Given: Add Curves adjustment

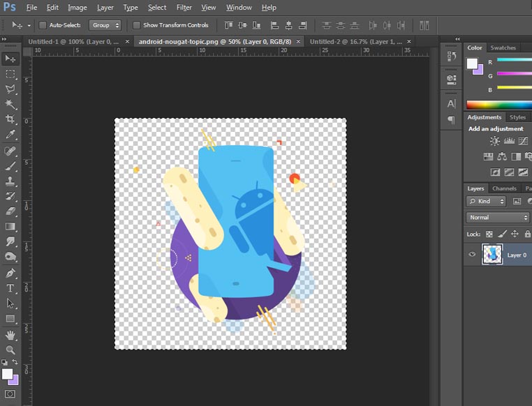Looking at the screenshot, I should [523, 141].
